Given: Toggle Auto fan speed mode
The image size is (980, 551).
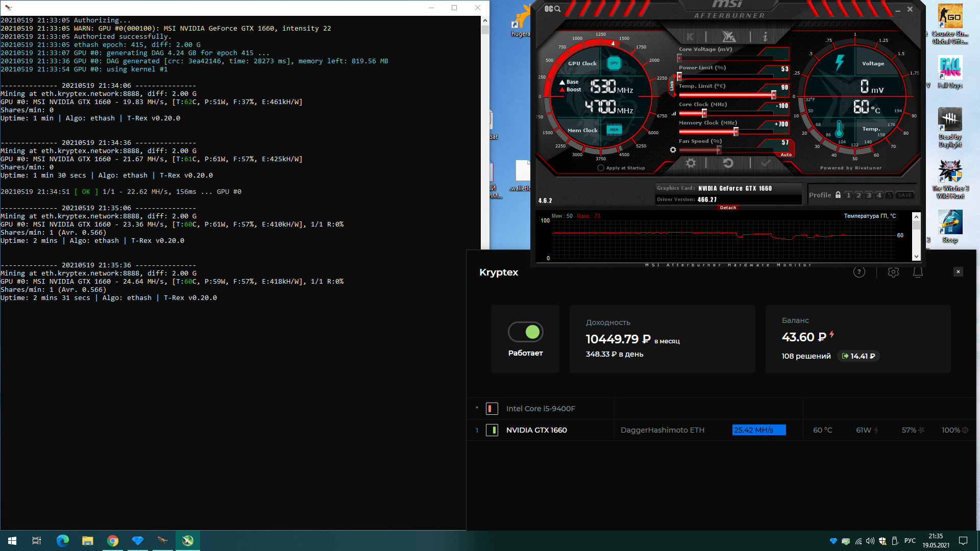Looking at the screenshot, I should coord(786,155).
